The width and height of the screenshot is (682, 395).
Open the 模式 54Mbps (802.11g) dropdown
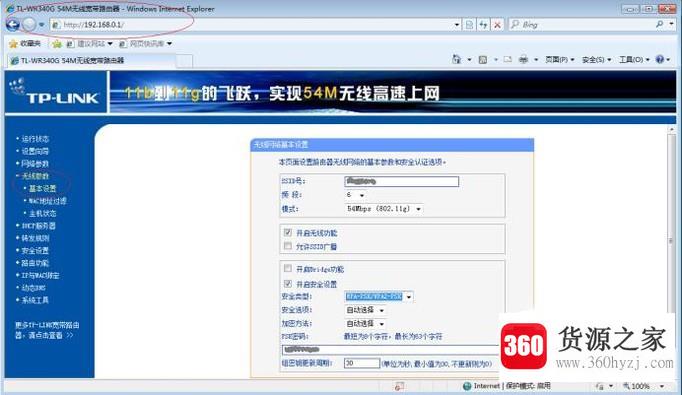(384, 209)
